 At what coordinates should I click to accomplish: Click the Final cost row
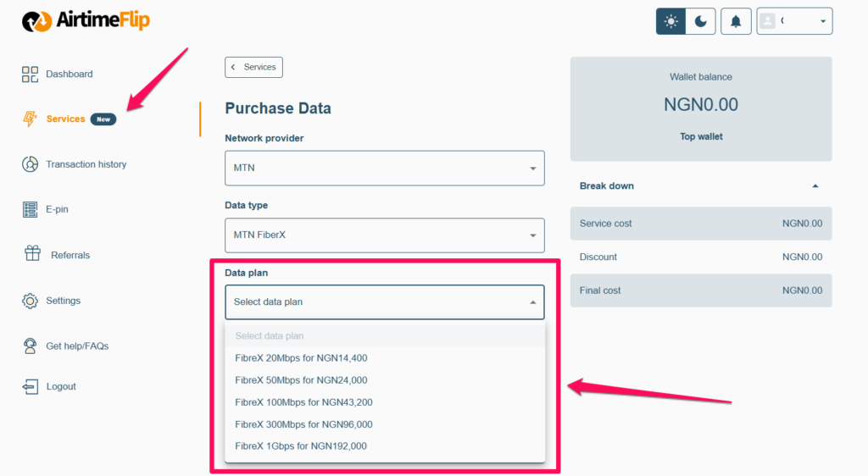(x=701, y=291)
